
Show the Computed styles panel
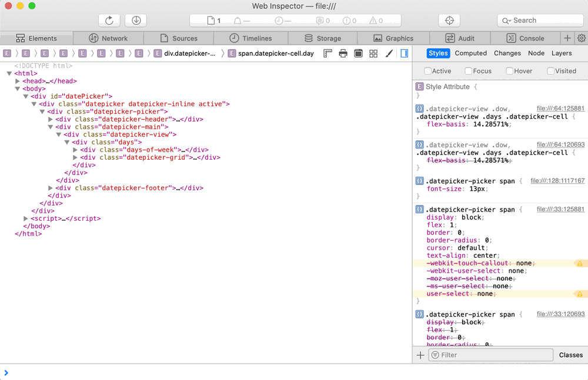pyautogui.click(x=470, y=53)
